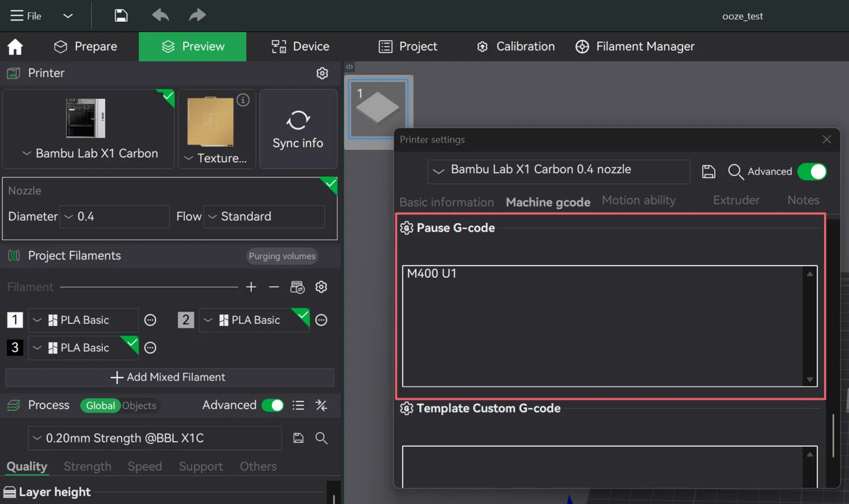Search process settings
Screen dimensions: 849x504
tap(321, 438)
